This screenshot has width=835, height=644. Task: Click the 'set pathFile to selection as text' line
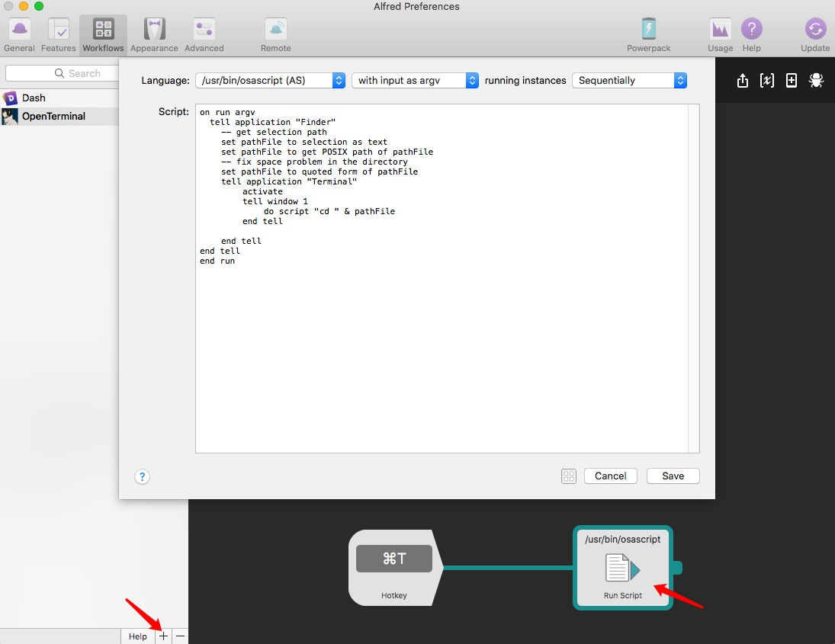pos(304,142)
